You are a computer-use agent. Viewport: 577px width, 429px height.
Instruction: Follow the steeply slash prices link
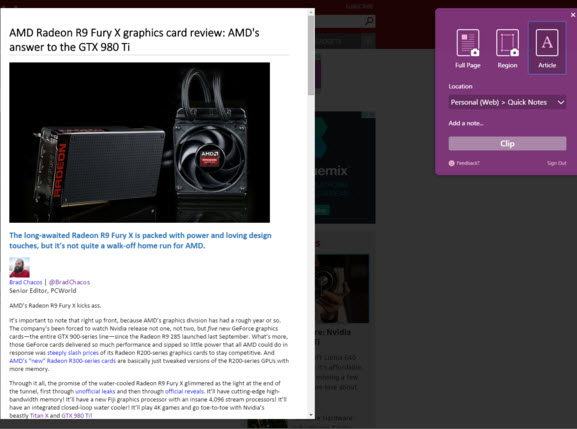(x=73, y=352)
